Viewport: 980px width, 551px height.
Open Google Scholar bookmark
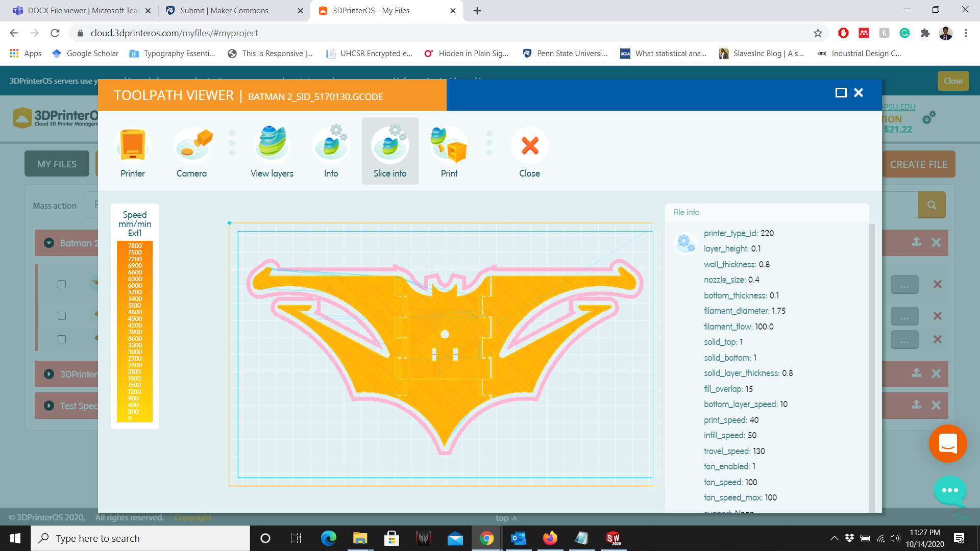(85, 54)
